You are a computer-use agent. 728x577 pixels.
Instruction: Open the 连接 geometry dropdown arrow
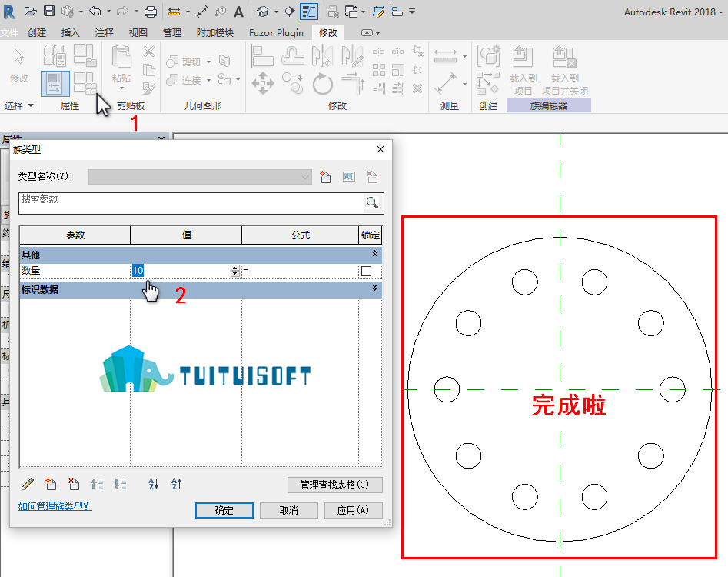click(x=209, y=80)
